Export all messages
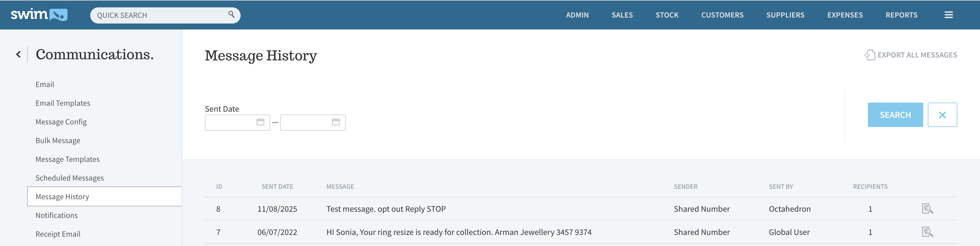980x246 pixels. pyautogui.click(x=910, y=55)
